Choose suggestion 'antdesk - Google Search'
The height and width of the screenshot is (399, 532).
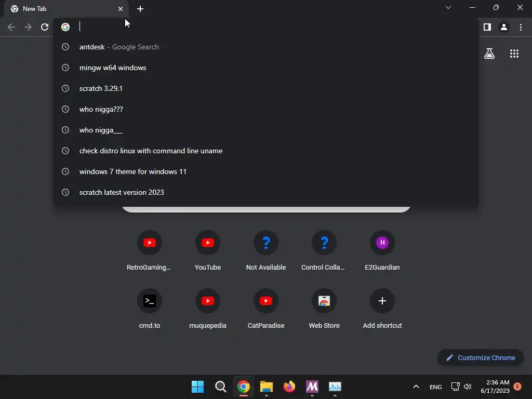click(x=266, y=47)
